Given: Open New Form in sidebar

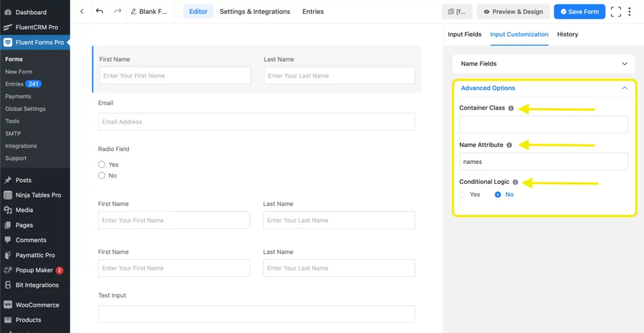Looking at the screenshot, I should point(18,72).
